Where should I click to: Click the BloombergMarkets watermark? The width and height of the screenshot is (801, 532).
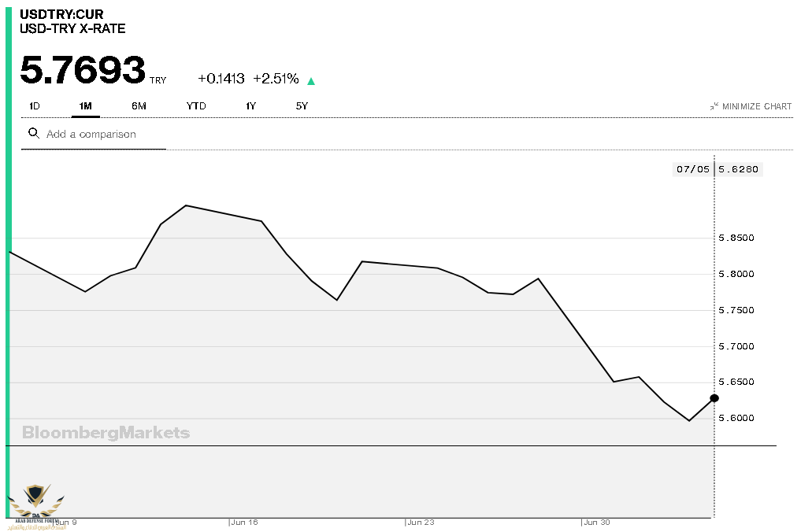click(106, 433)
